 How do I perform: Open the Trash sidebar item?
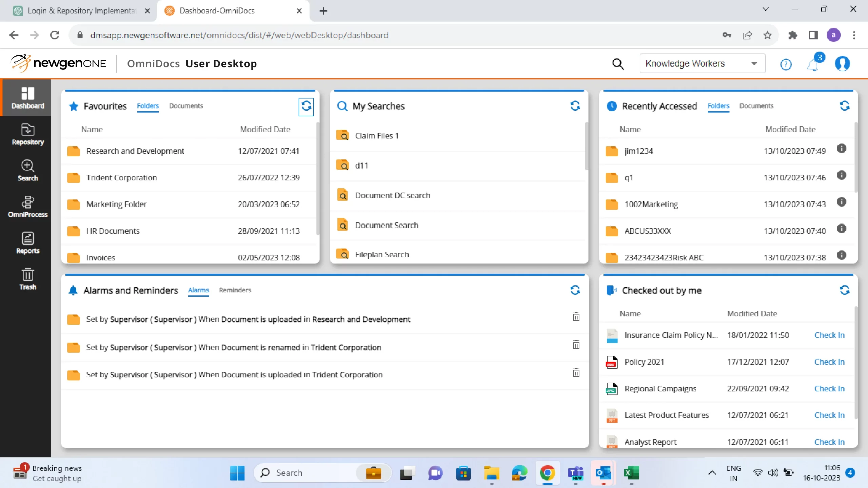(27, 279)
